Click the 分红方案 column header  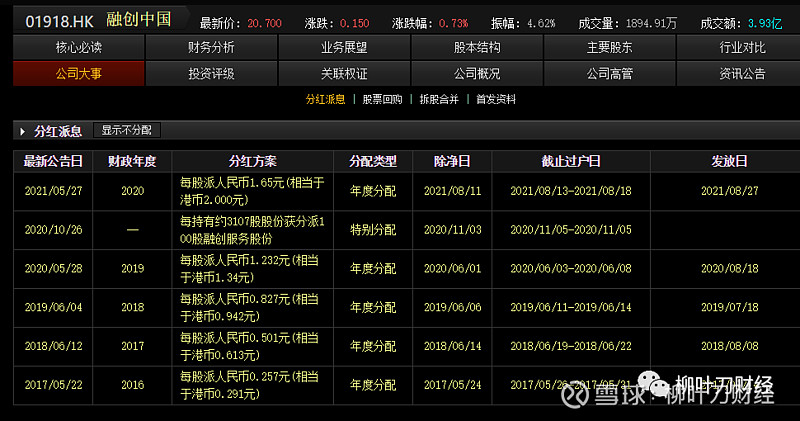[x=253, y=161]
